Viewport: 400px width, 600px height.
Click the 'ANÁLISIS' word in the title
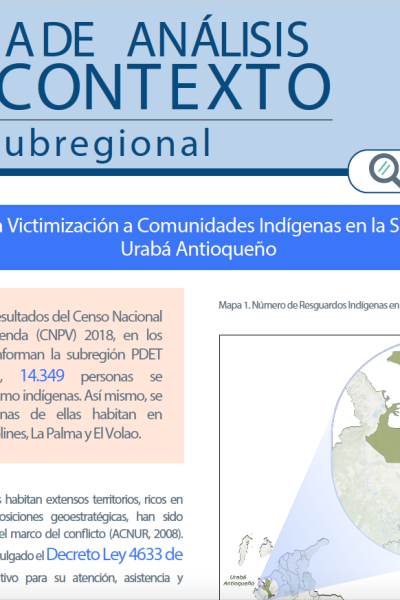218,39
